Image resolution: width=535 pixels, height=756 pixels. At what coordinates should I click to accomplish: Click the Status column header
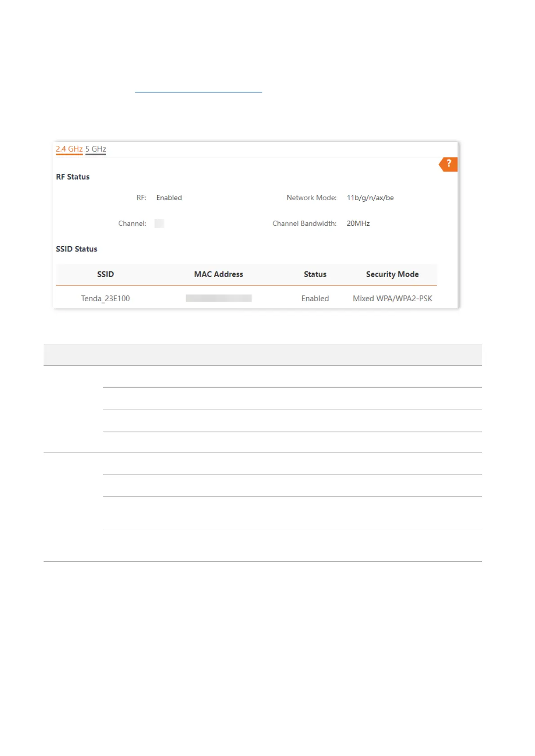click(315, 274)
